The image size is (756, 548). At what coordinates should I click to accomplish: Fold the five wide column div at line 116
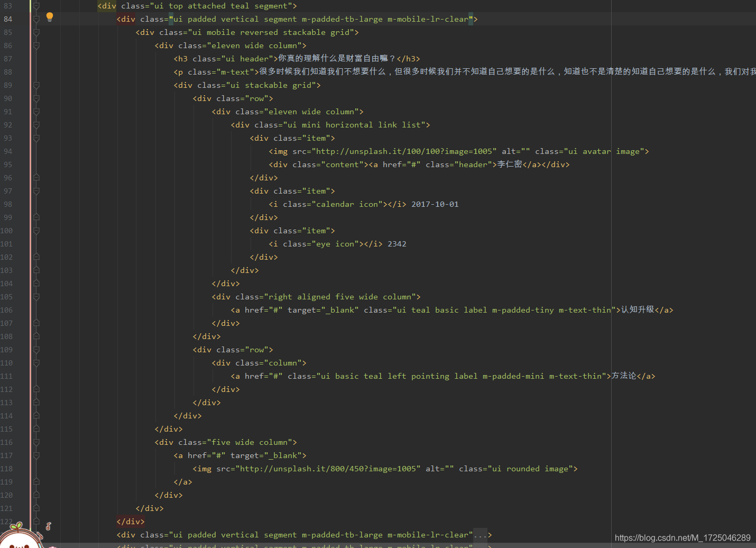[36, 442]
